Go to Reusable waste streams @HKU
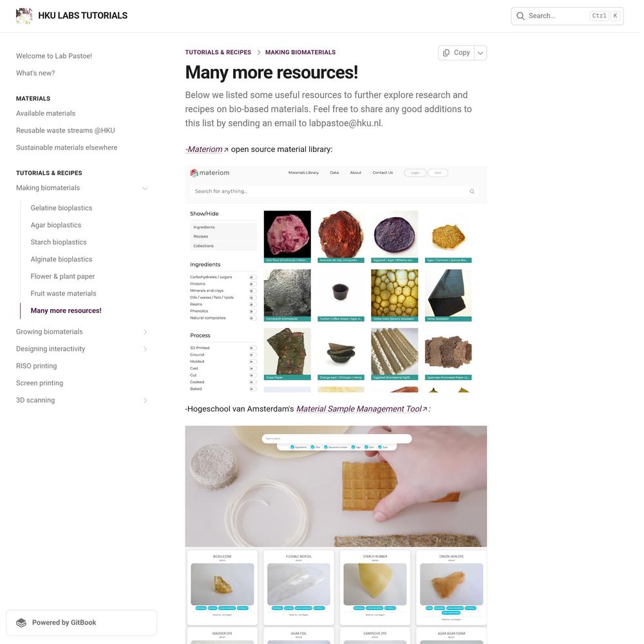The image size is (644, 644). [x=65, y=130]
